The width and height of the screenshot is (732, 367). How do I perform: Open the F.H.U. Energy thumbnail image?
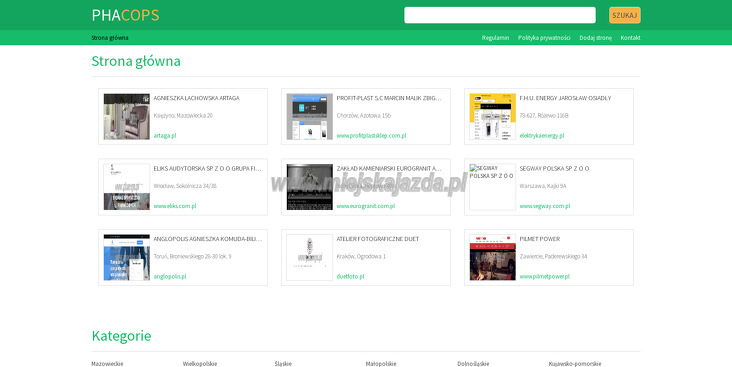(493, 117)
